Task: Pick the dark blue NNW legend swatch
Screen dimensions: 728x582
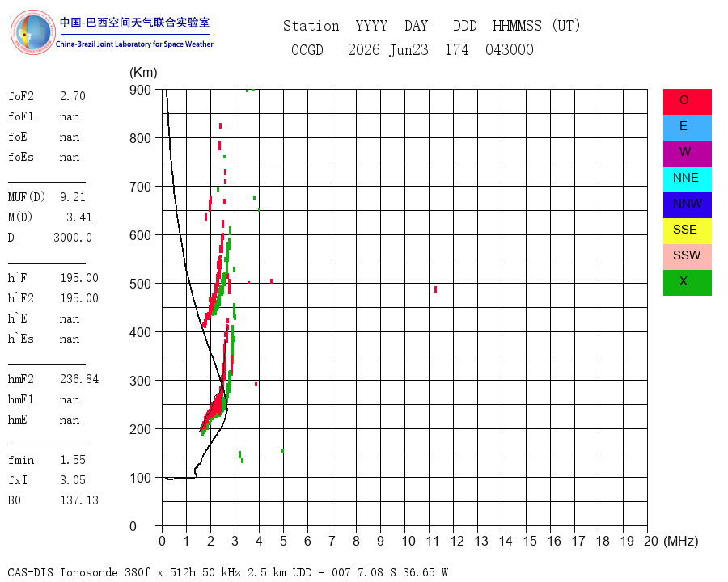Action: pyautogui.click(x=687, y=205)
